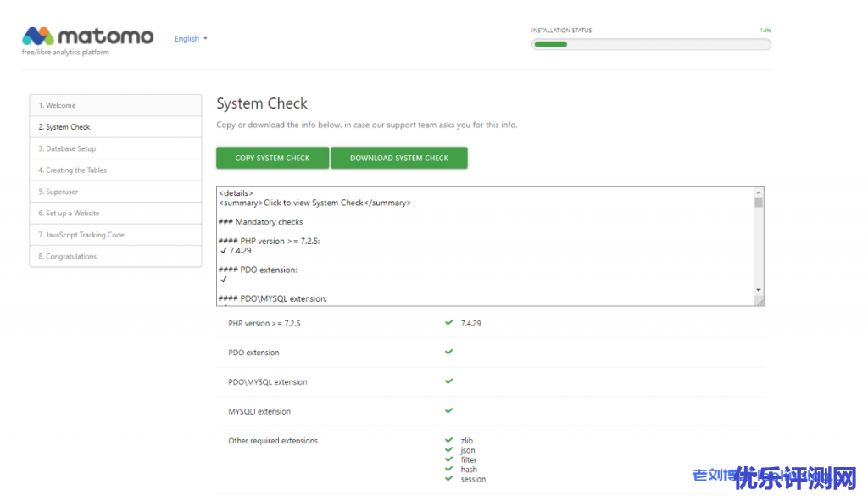Click the zlib extension checkmark
The width and height of the screenshot is (868, 501).
tap(449, 440)
